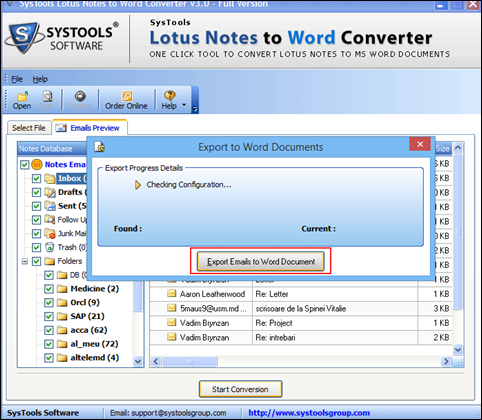Screen dimensions: 482x420
Task: Toggle the Notes Email root checkbox
Action: tap(25, 165)
